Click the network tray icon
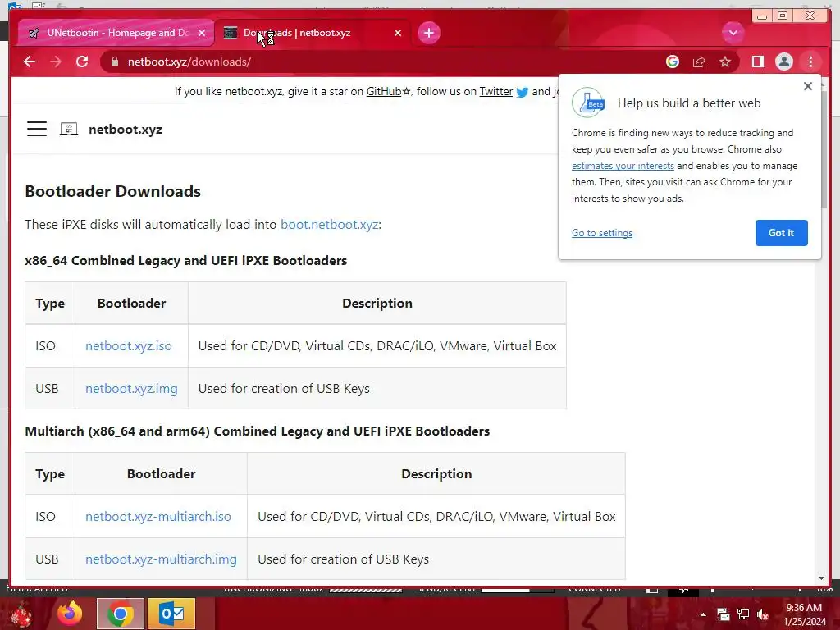The width and height of the screenshot is (840, 630). tap(743, 614)
